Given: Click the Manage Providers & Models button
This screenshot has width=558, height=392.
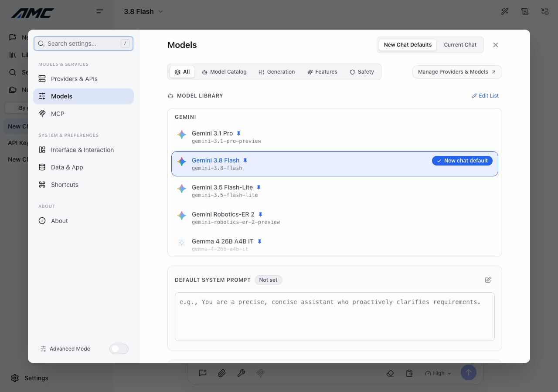Looking at the screenshot, I should pos(457,72).
